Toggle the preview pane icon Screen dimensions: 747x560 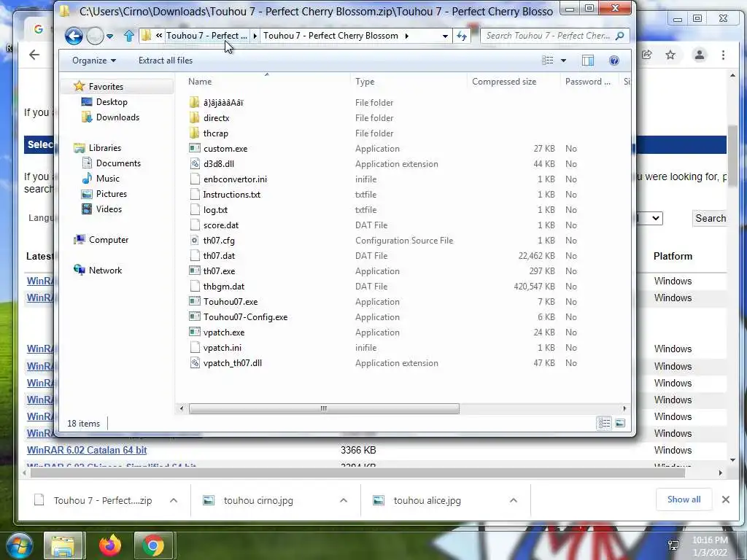588,61
